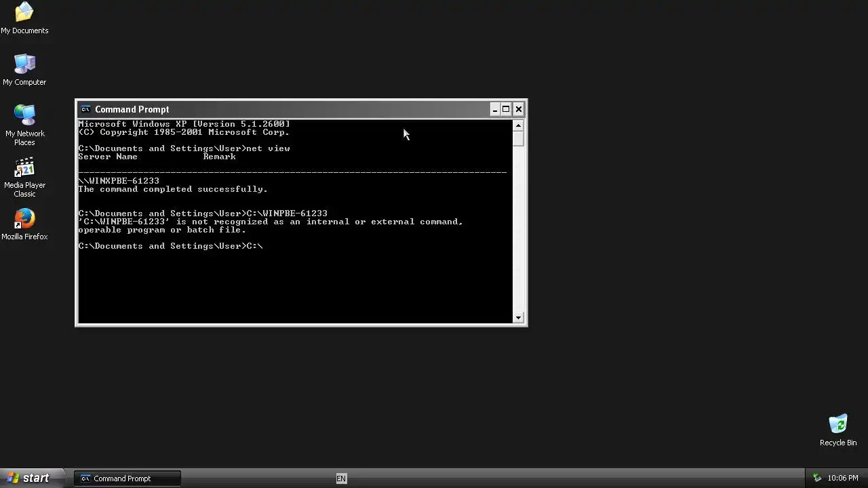The image size is (868, 488).
Task: Click the 'net view' command text
Action: point(268,148)
